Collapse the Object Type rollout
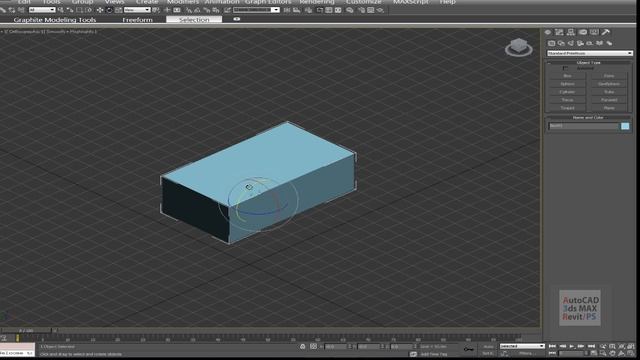640x360 pixels. pyautogui.click(x=589, y=62)
